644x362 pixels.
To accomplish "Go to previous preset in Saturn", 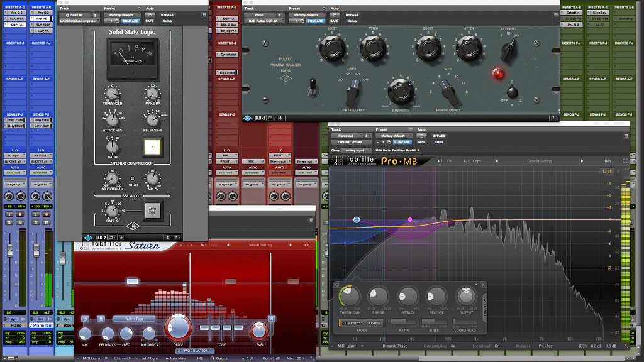I will pyautogui.click(x=228, y=245).
